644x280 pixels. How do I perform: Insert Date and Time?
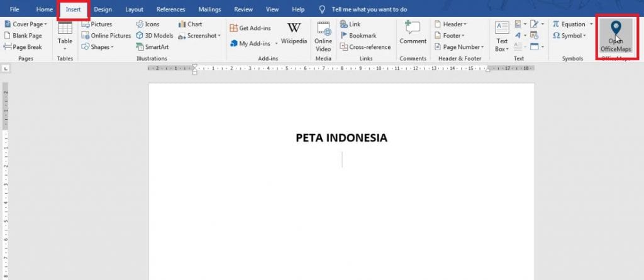tap(535, 36)
